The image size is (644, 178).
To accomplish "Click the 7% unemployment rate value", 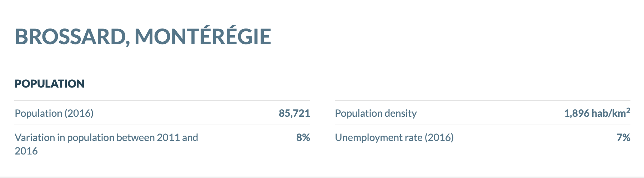I will coord(623,137).
